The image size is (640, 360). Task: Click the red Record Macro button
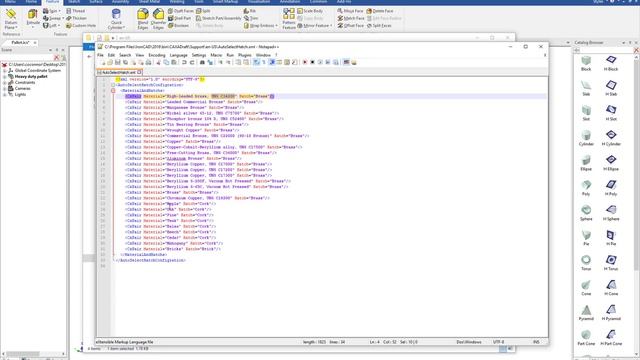[304, 62]
